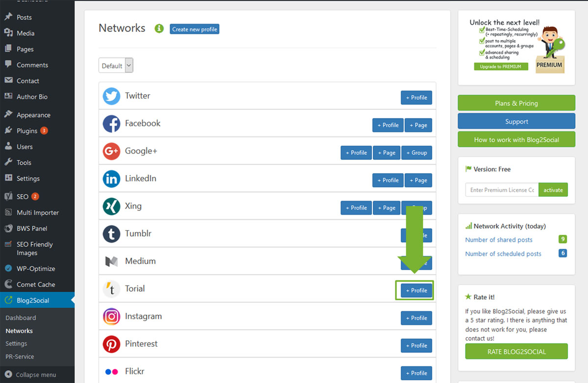Click the Torial logo icon
Image resolution: width=588 pixels, height=383 pixels.
click(112, 289)
